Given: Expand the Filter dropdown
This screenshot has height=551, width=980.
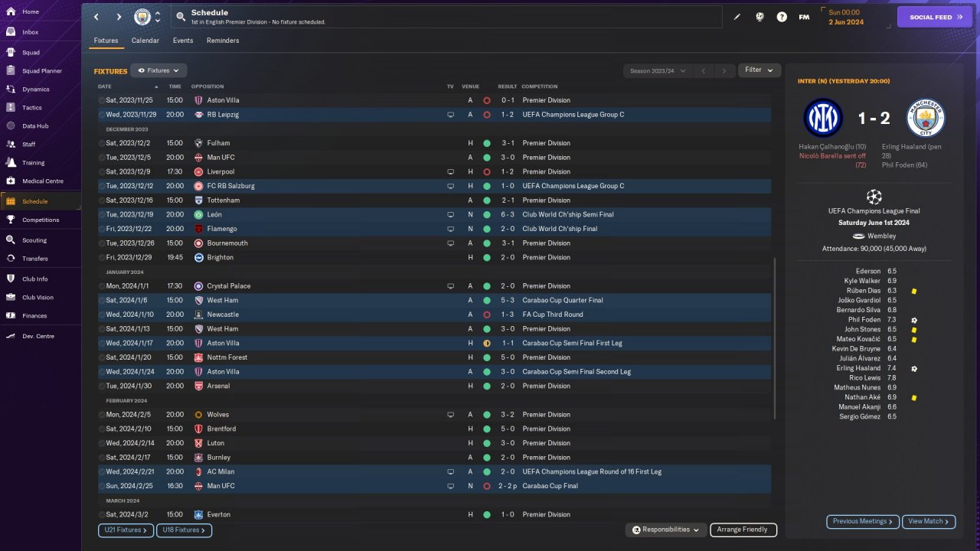Looking at the screenshot, I should coord(759,70).
